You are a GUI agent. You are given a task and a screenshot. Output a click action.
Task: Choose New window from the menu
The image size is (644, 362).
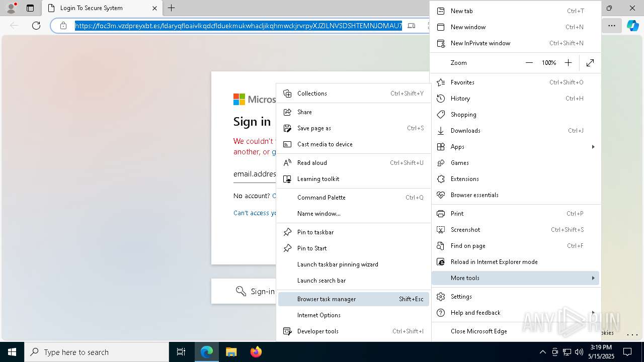(x=516, y=27)
